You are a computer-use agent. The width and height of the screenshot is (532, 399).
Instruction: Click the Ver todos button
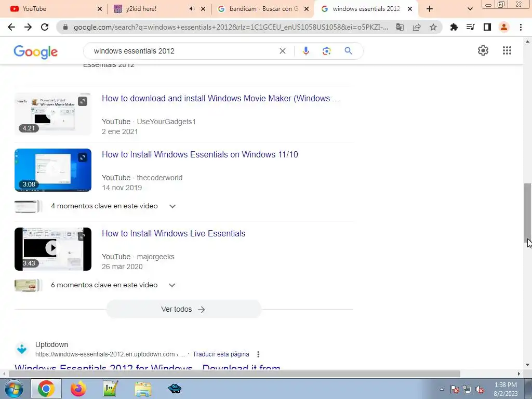point(183,309)
